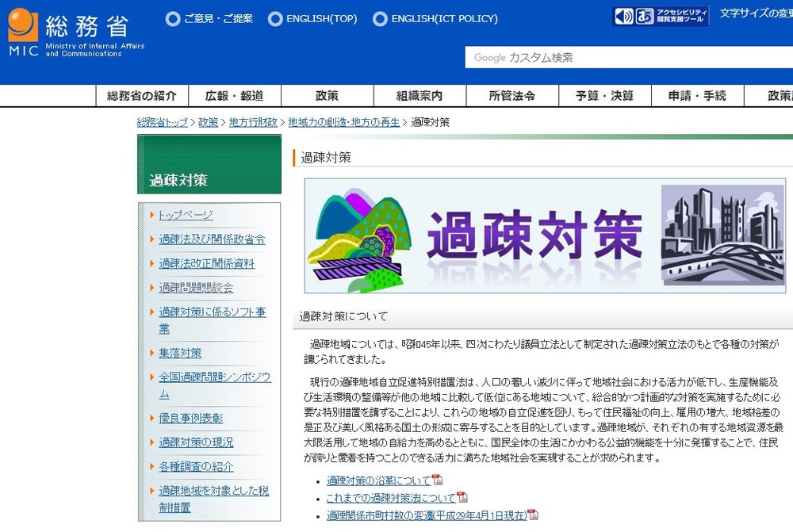793x532 pixels.
Task: Open PDF icon beside 過疎対策の沿革について
Action: 438,480
